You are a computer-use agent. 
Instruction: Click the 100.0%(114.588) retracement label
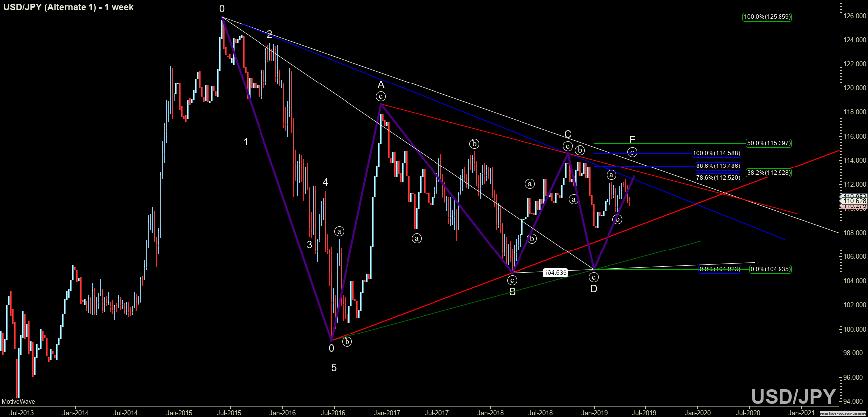716,153
